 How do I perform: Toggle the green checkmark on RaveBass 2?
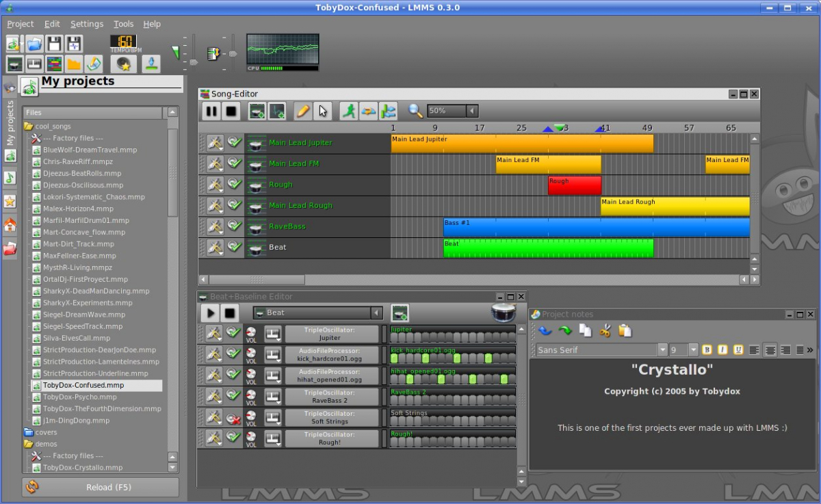pyautogui.click(x=235, y=396)
